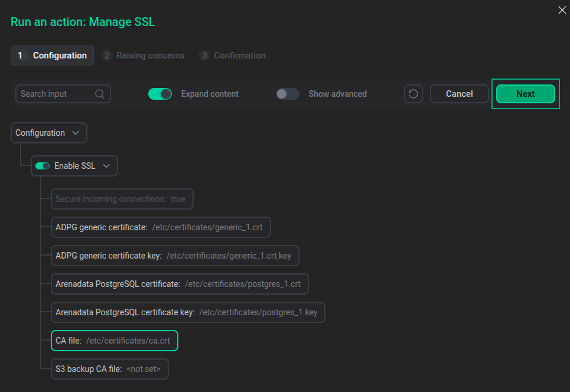Image resolution: width=570 pixels, height=392 pixels.
Task: Click the 'Expand content' label text
Action: 210,94
